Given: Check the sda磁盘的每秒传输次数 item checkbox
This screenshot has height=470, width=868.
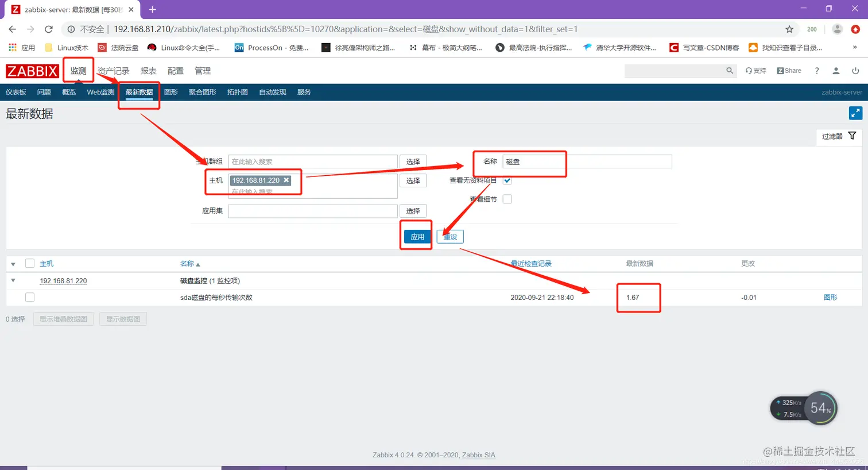Looking at the screenshot, I should click(x=30, y=297).
